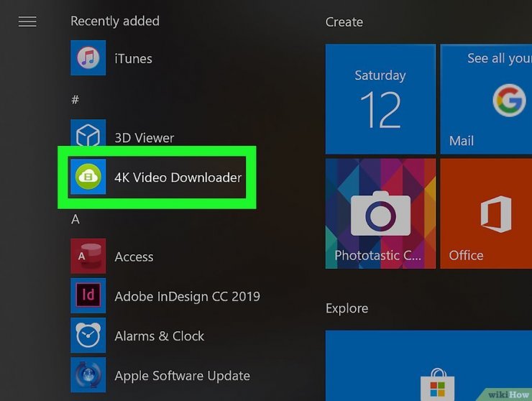Open the Phototastic Collage camera tile

click(380, 213)
